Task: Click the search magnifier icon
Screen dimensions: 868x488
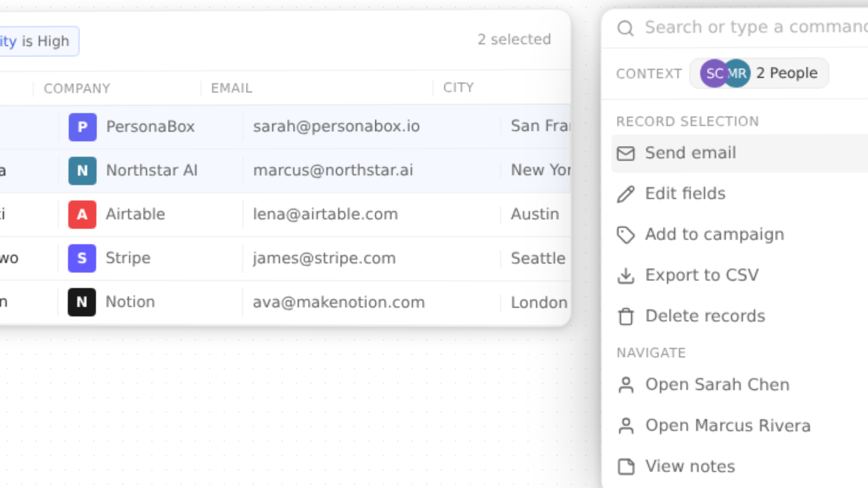Action: click(626, 28)
